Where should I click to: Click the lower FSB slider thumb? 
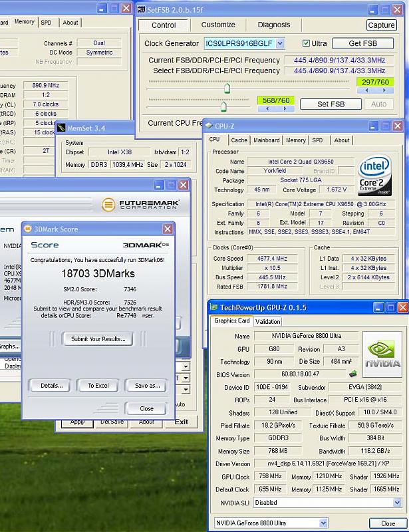pyautogui.click(x=223, y=106)
